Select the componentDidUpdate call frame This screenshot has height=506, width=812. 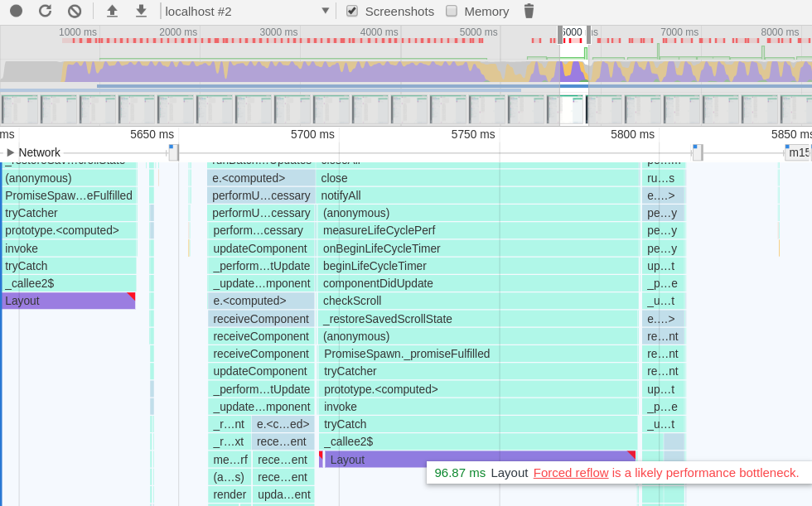pyautogui.click(x=479, y=283)
